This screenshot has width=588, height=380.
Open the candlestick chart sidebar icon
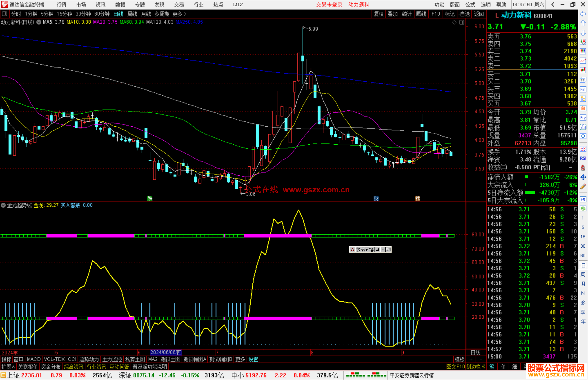pos(583,70)
